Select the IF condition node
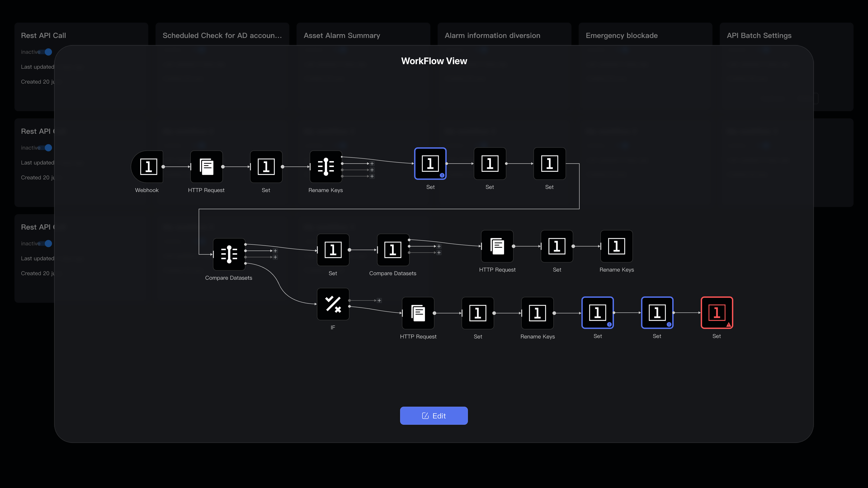This screenshot has height=488, width=868. (333, 304)
